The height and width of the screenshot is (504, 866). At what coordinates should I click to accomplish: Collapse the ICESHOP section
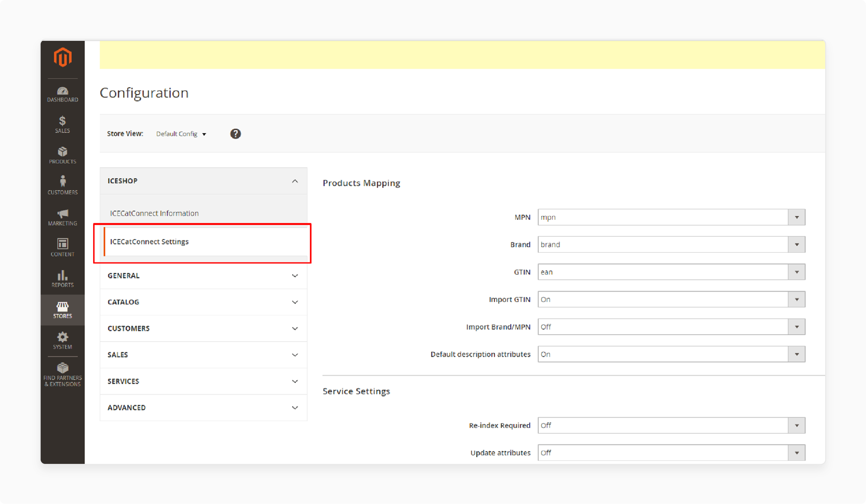[x=203, y=181]
